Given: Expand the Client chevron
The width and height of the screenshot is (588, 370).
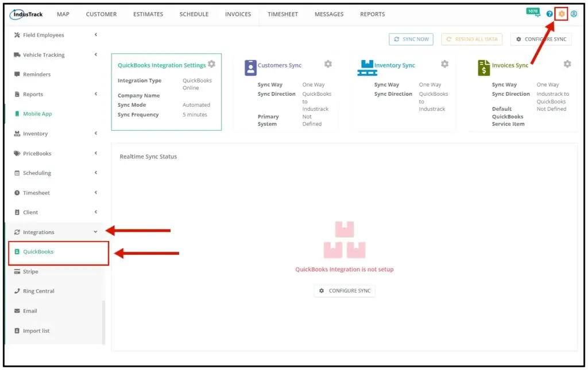Looking at the screenshot, I should click(96, 212).
